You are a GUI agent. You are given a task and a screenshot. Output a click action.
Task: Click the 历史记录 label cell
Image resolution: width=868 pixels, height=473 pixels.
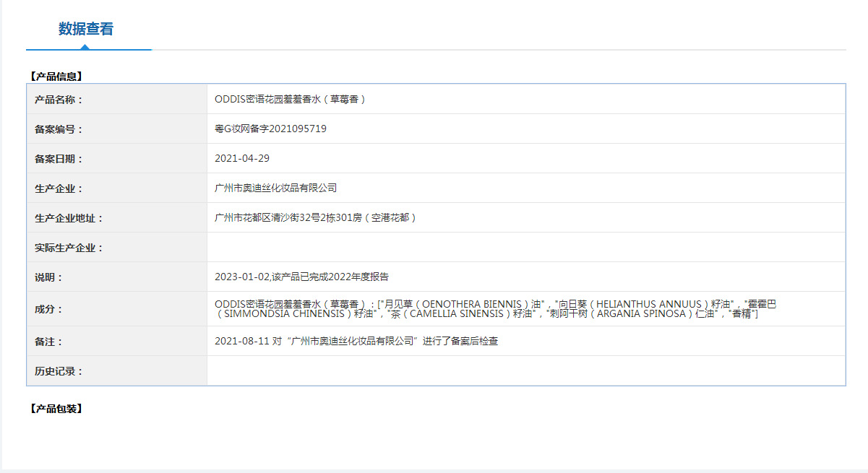pyautogui.click(x=117, y=371)
